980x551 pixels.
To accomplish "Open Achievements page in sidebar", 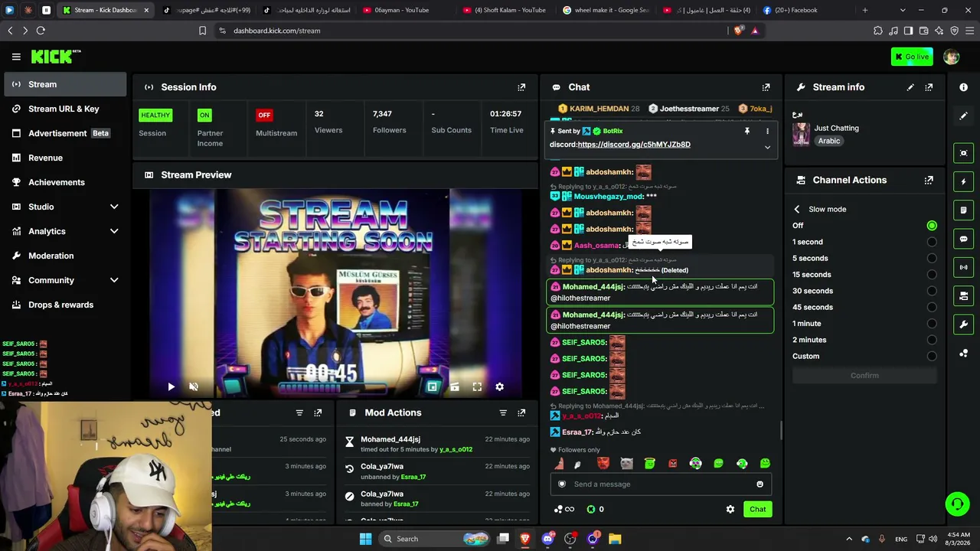I will [x=65, y=182].
